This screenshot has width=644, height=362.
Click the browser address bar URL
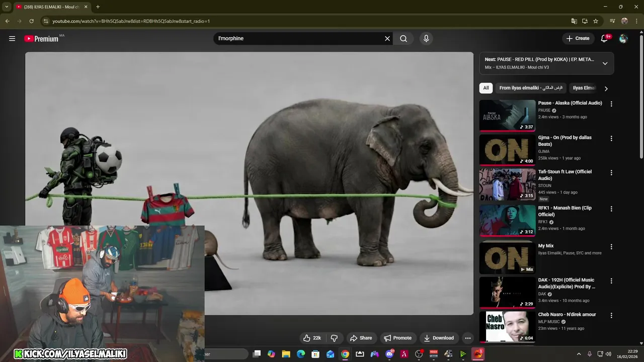(x=131, y=21)
